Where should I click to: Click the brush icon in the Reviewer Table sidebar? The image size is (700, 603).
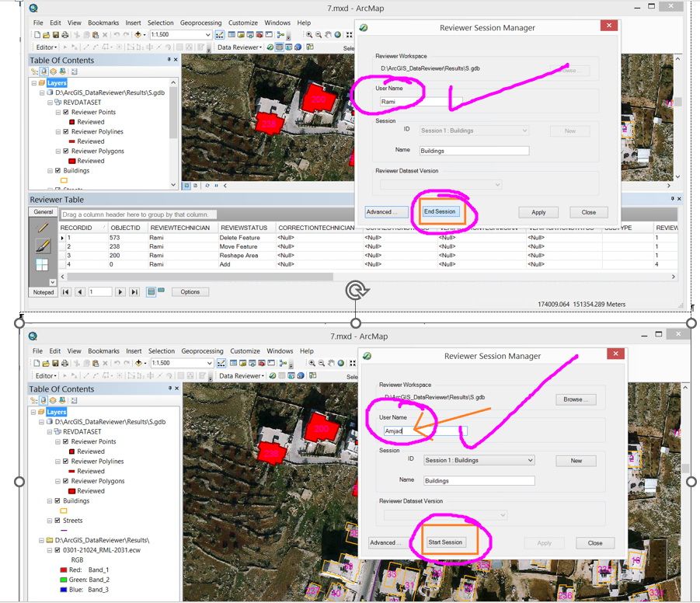(43, 246)
